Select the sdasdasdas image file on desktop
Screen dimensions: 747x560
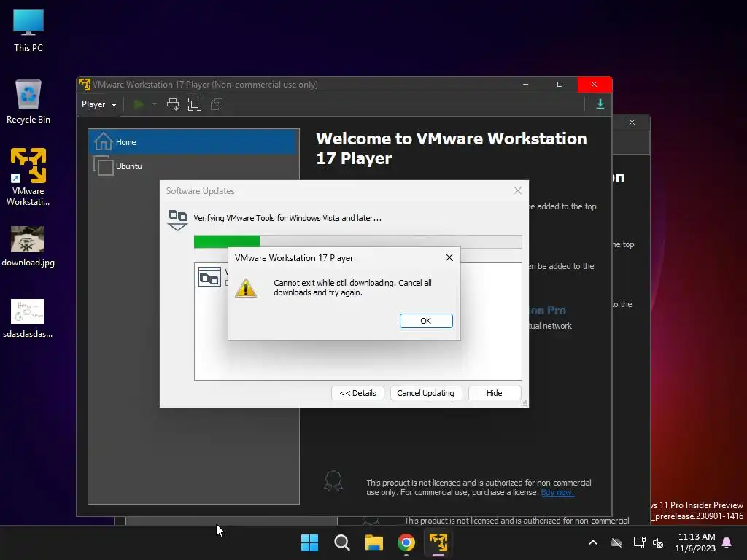click(x=28, y=318)
